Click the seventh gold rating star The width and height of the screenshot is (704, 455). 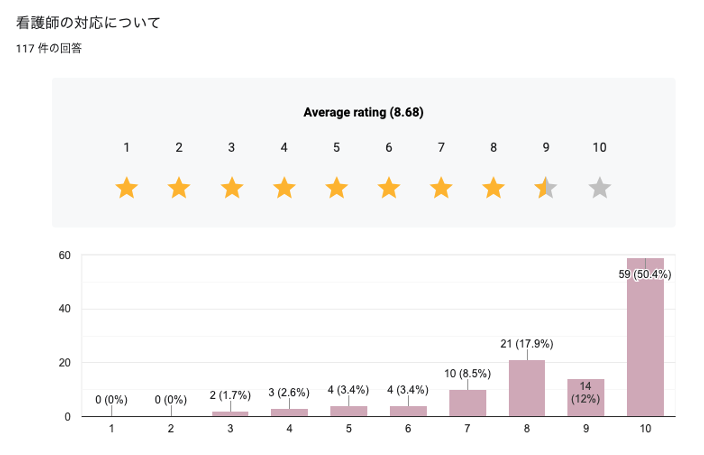click(441, 187)
